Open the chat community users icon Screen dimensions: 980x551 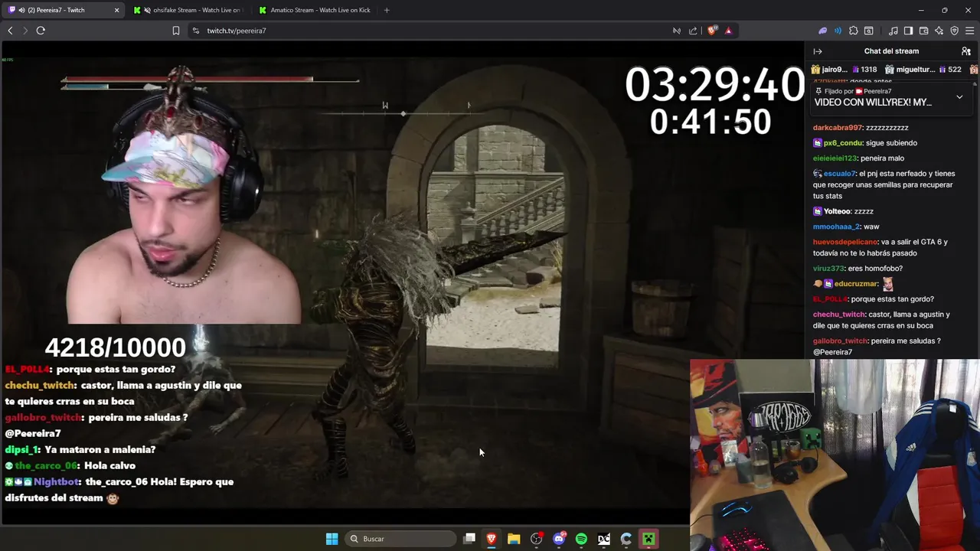click(966, 51)
